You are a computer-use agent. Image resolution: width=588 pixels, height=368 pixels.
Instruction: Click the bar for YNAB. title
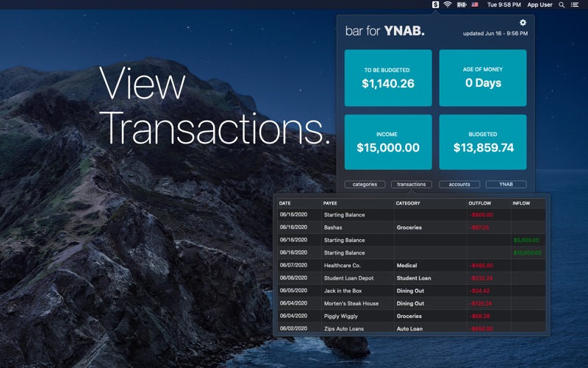pos(385,30)
